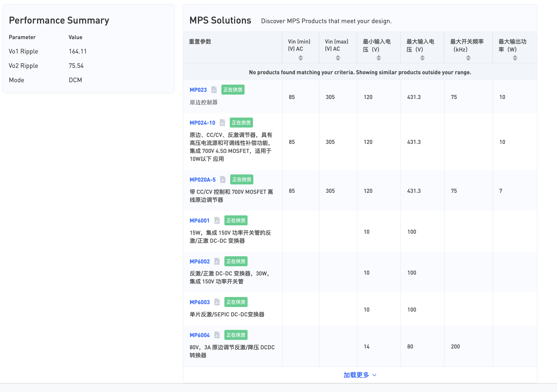Screen dimensions: 557x392
Task: Click 'Discover MPS Products that meet your design.' text
Action: (326, 21)
